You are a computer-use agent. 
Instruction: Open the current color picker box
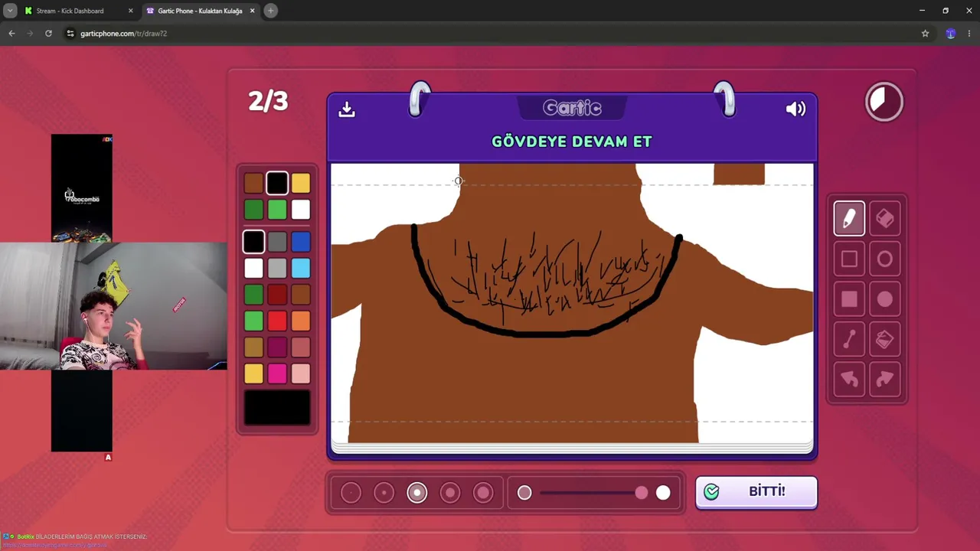pos(277,406)
